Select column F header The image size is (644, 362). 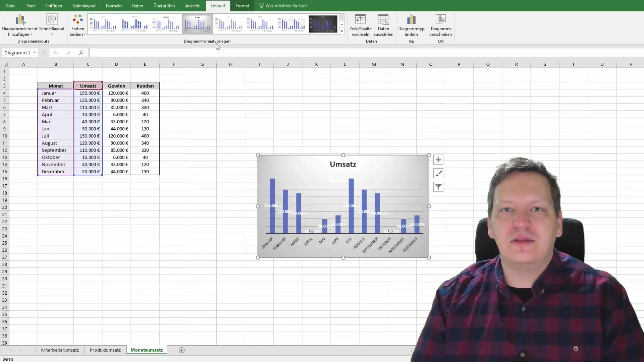tap(173, 64)
